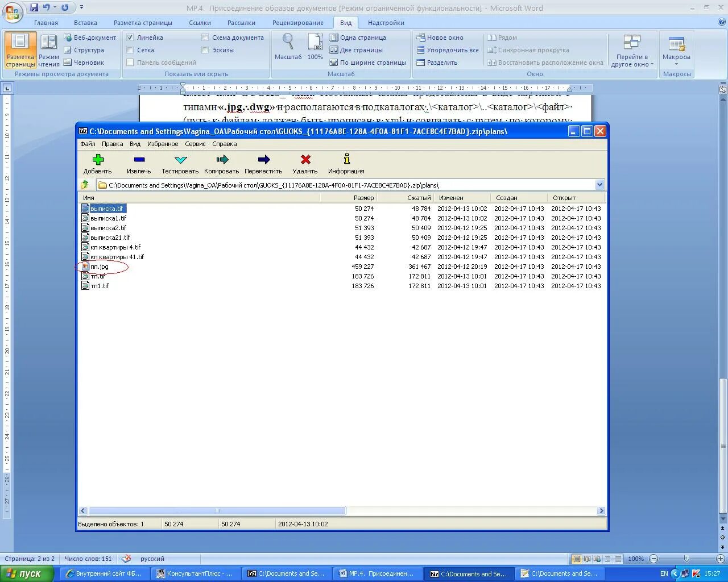Open the Избранное menu in 7-Zip

click(x=163, y=144)
